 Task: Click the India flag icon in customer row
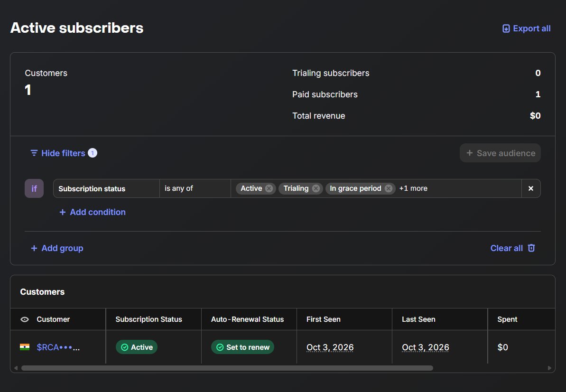25,347
